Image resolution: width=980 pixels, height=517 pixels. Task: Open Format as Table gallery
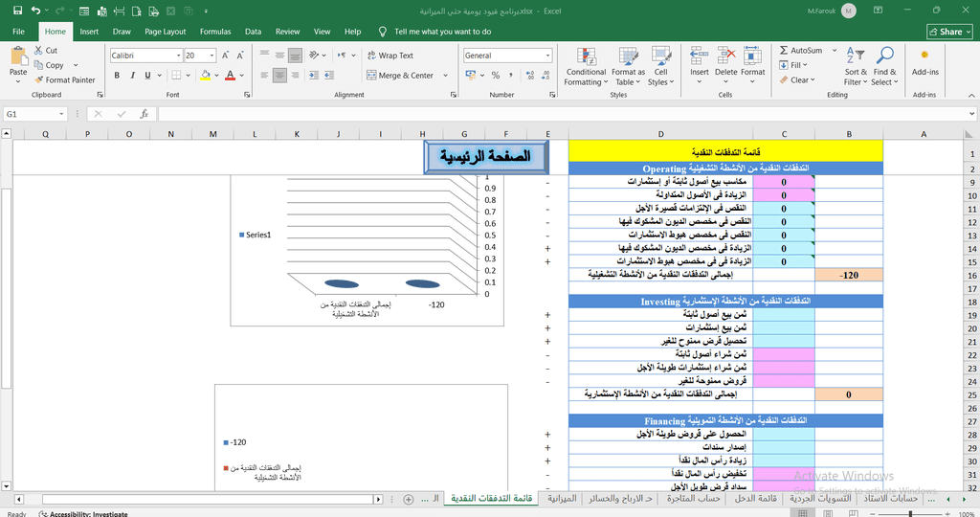[628, 66]
